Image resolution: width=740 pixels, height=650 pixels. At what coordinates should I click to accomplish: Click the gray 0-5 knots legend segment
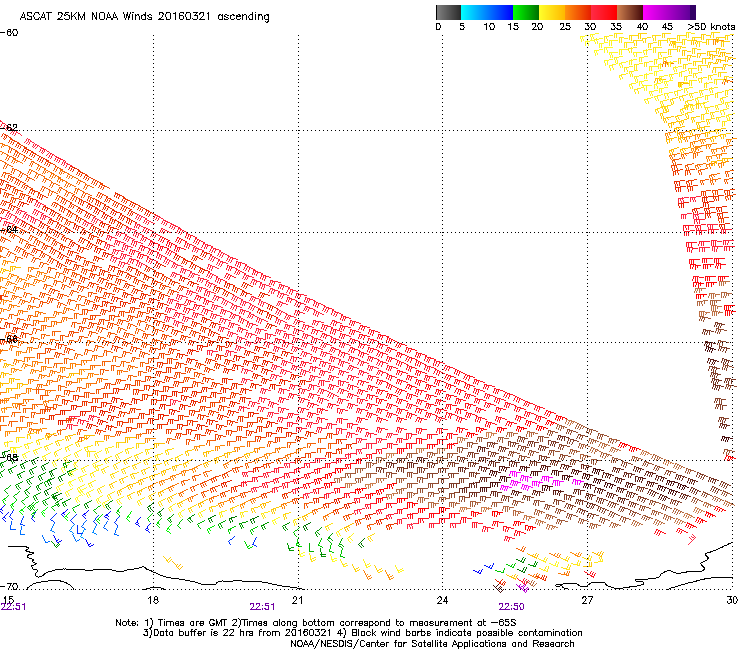pyautogui.click(x=448, y=12)
